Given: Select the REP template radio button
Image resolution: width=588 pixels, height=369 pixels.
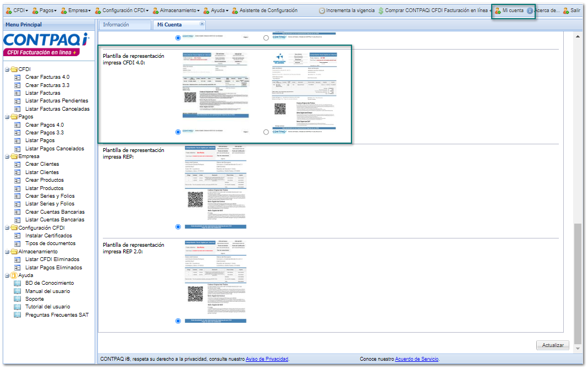Looking at the screenshot, I should tap(178, 227).
